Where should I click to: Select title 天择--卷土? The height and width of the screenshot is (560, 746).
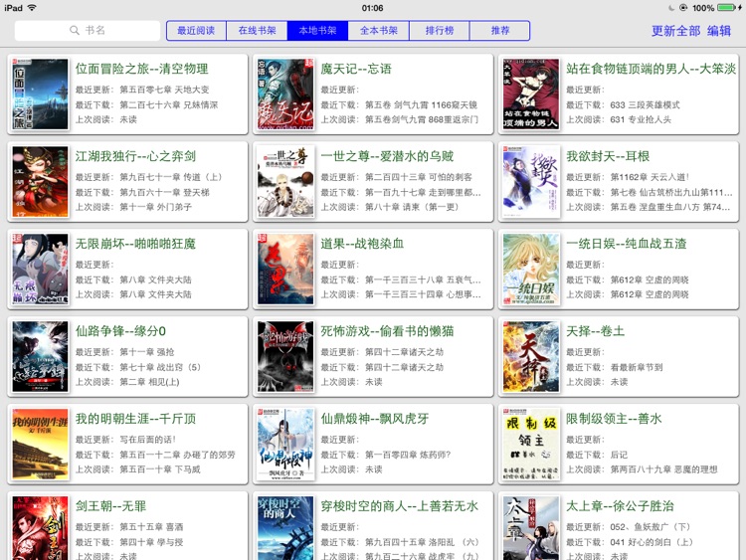595,331
